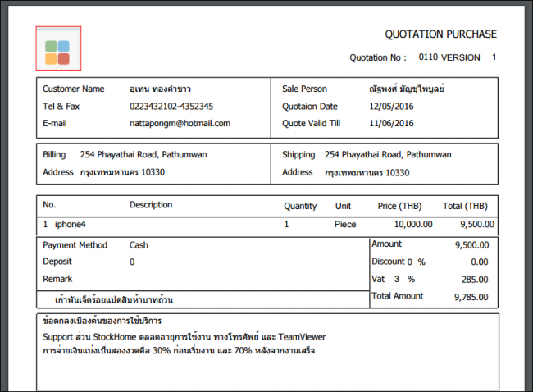Click the Payment Method label
The image size is (533, 392).
[x=75, y=245]
